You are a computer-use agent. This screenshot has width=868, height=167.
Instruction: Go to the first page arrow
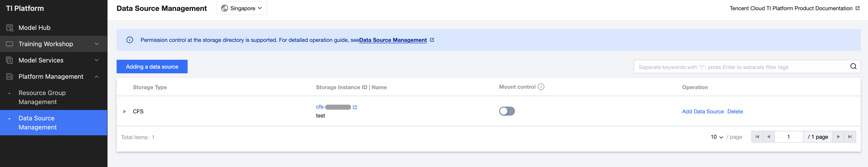coord(757,137)
